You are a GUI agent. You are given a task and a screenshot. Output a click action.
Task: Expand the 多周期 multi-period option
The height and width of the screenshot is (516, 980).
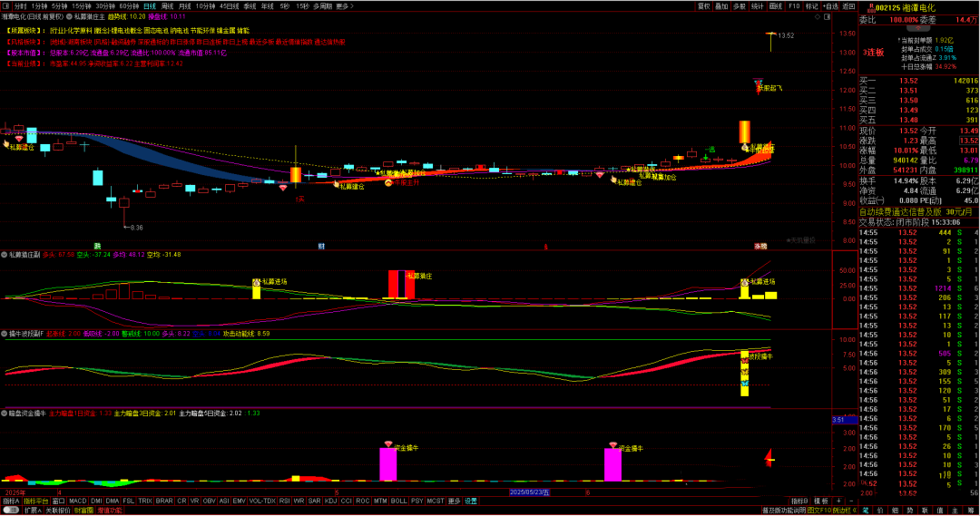tap(322, 5)
